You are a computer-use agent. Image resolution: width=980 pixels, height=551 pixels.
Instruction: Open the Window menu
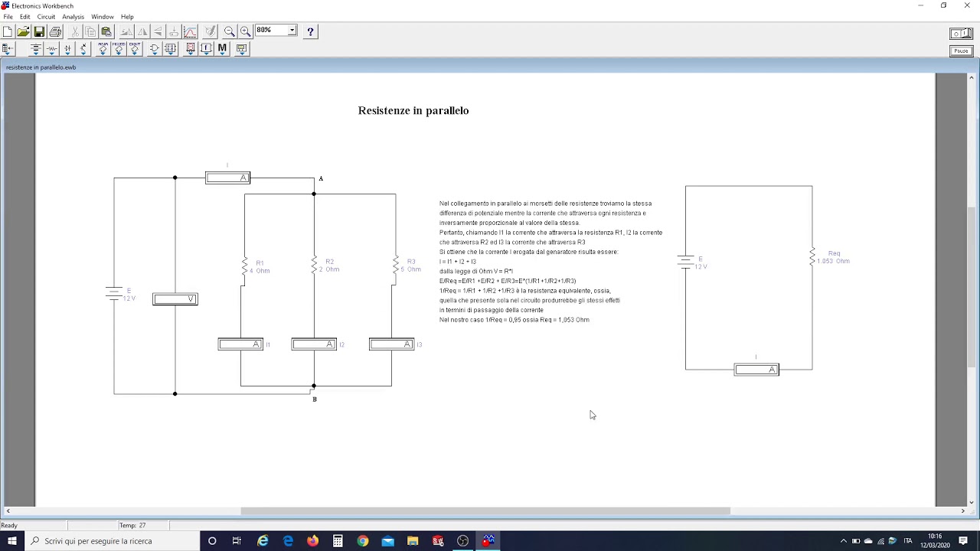coord(103,17)
